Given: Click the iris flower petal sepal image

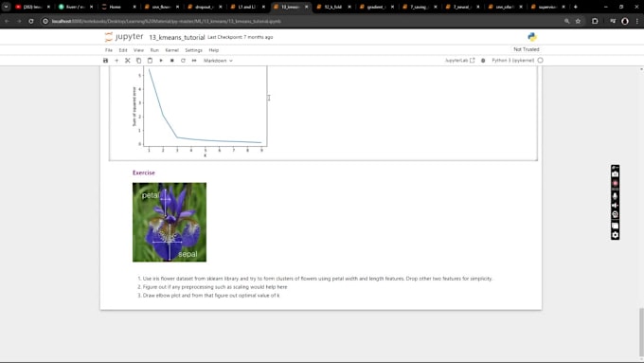Looking at the screenshot, I should point(170,222).
